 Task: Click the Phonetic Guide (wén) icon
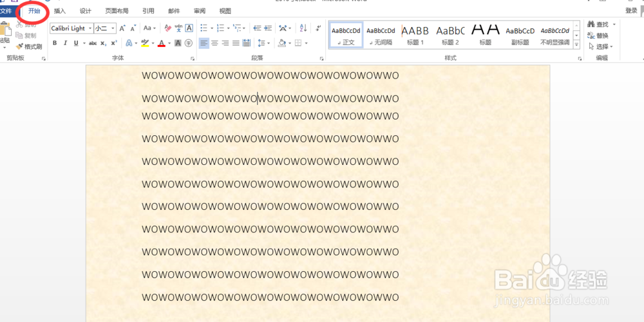pyautogui.click(x=178, y=28)
